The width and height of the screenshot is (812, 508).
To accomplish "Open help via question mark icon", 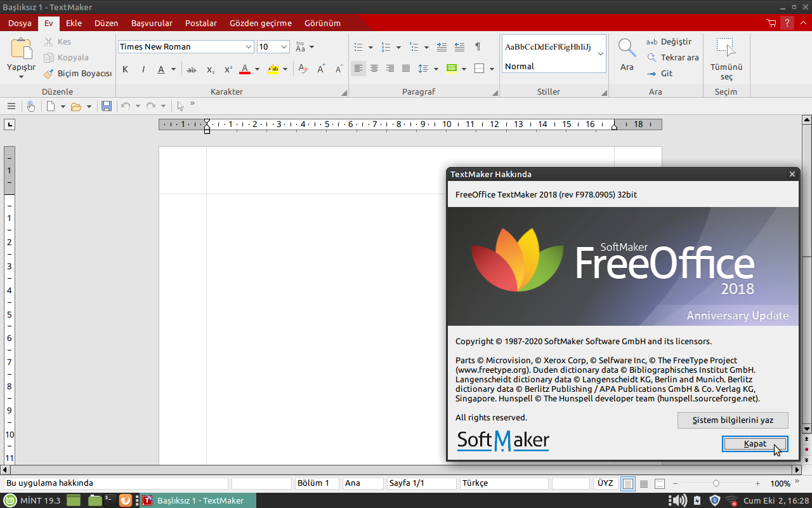I will click(787, 23).
